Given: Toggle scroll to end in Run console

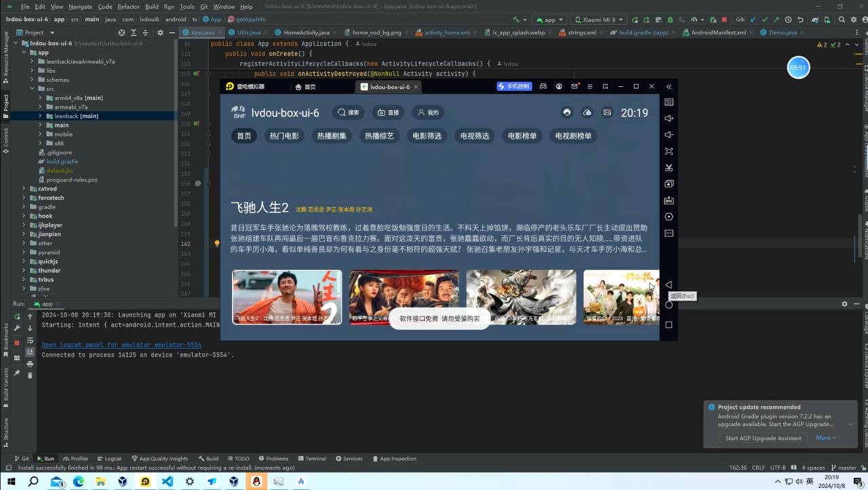Looking at the screenshot, I should [x=30, y=352].
